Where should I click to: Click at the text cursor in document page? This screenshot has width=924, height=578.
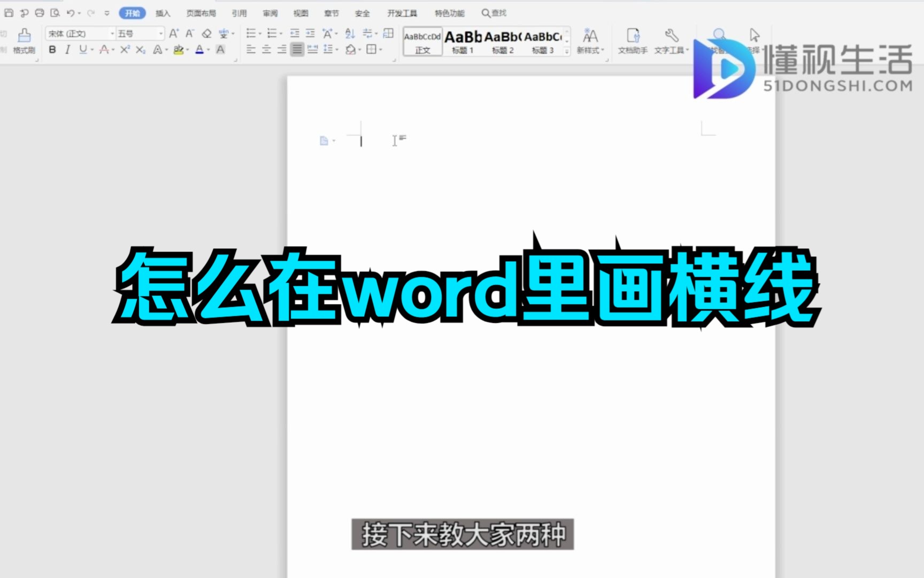[361, 141]
